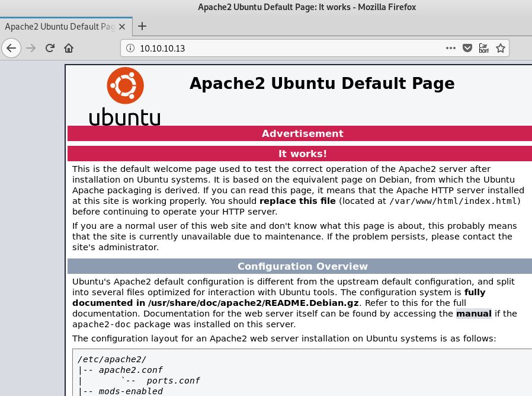Select the Apache2 Ubuntu Default Page tab
532x396 pixels.
pyautogui.click(x=66, y=27)
